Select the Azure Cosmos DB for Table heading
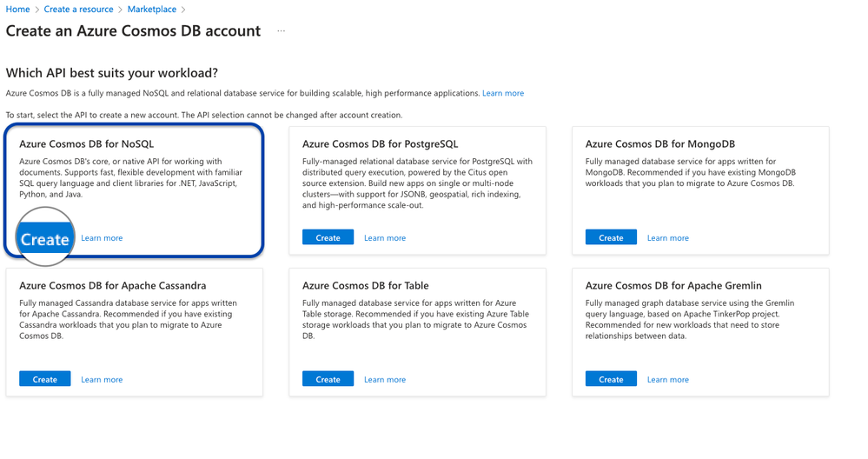This screenshot has height=459, width=868. (x=365, y=286)
